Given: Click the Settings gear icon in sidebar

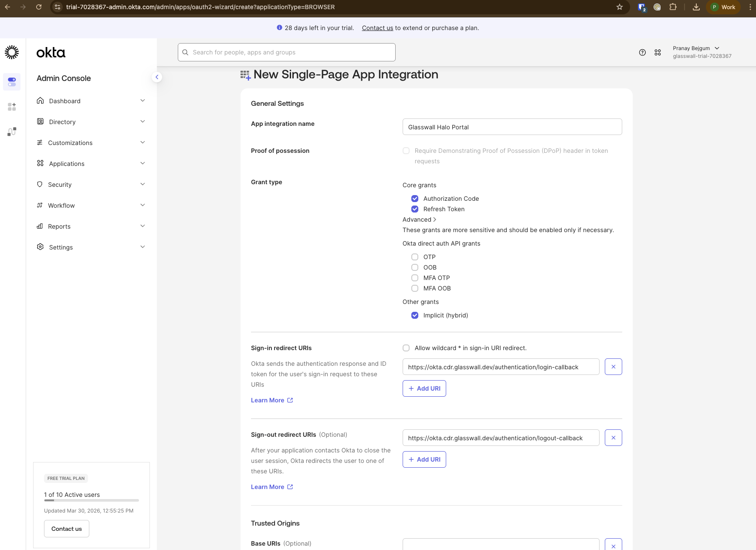Looking at the screenshot, I should pyautogui.click(x=40, y=247).
